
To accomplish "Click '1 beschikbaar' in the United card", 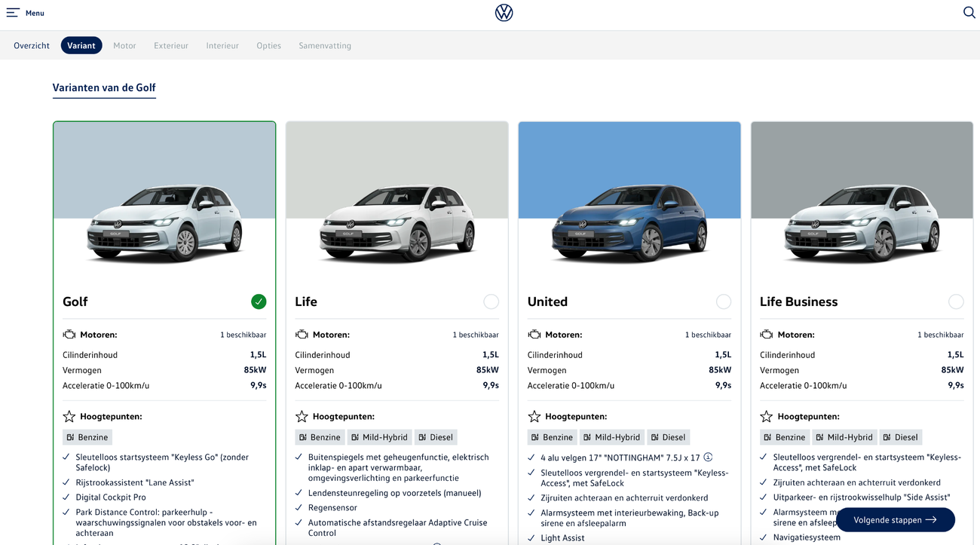I will click(708, 335).
